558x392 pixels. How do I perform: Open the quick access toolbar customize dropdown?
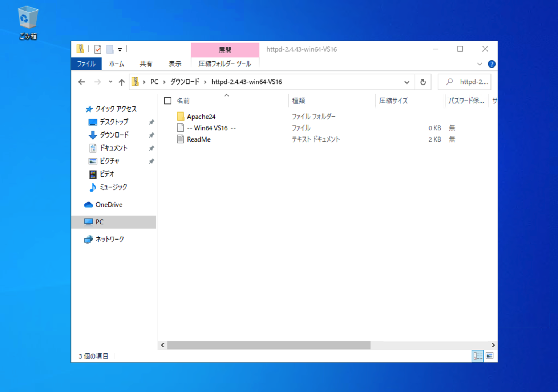[x=120, y=49]
